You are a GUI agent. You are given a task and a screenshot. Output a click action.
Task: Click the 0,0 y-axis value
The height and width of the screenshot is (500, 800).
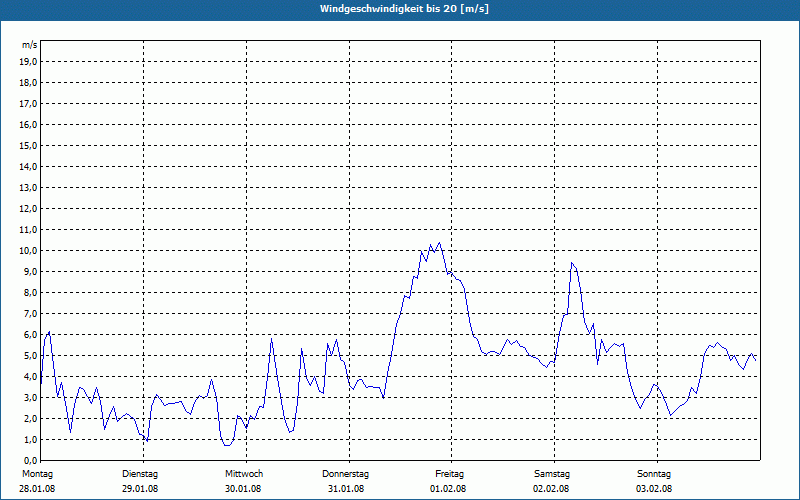click(x=31, y=461)
